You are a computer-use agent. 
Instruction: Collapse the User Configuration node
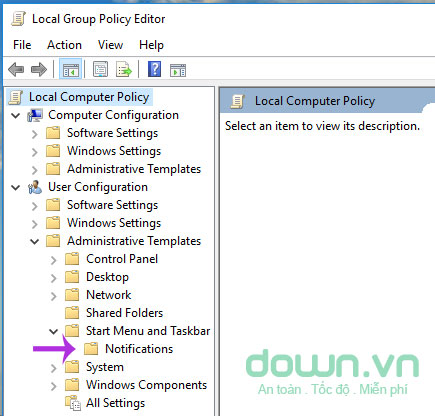pos(15,188)
